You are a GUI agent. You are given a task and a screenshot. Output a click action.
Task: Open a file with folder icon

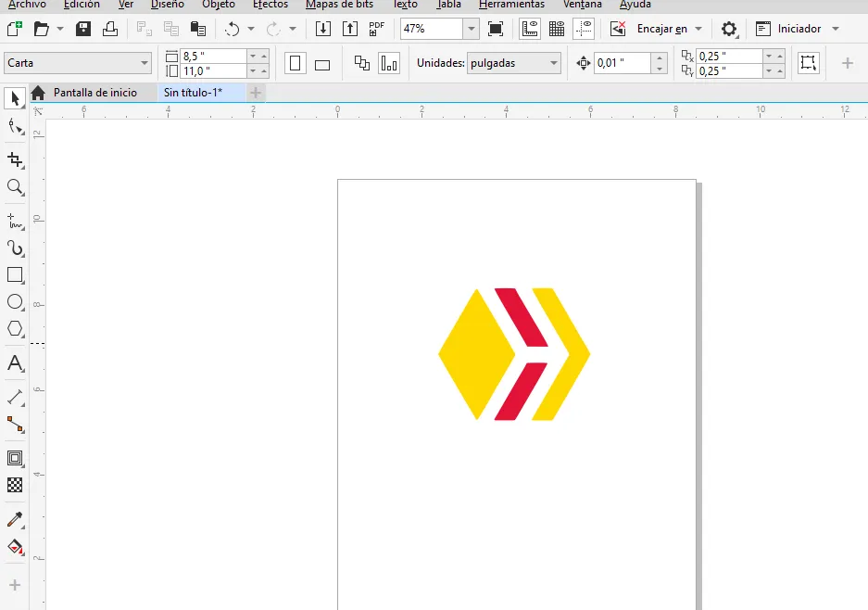[x=42, y=29]
